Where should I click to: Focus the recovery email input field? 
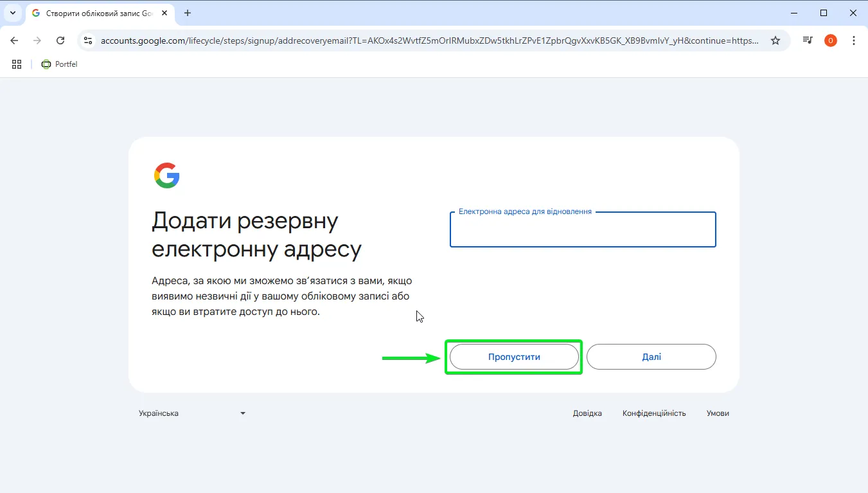tap(583, 229)
